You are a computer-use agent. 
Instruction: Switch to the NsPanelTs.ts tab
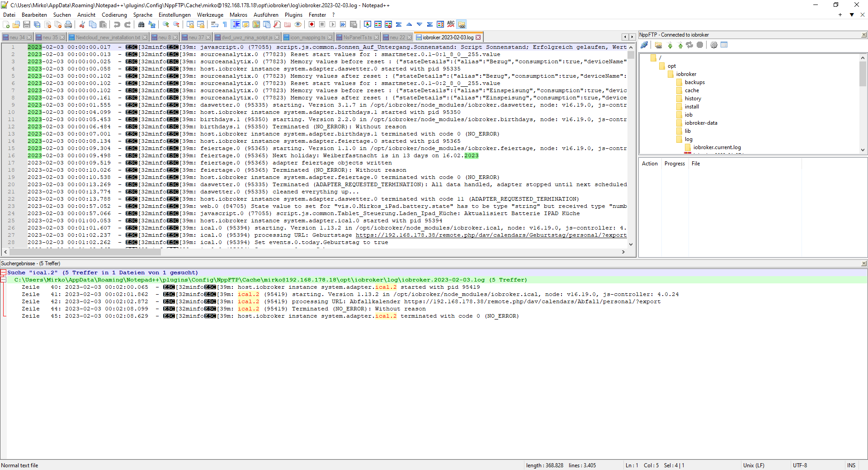[x=357, y=38]
